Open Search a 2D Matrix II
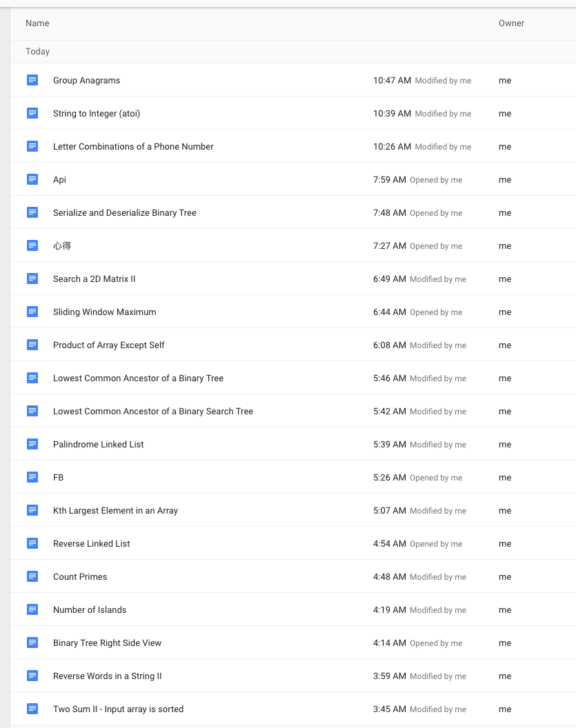 (95, 279)
